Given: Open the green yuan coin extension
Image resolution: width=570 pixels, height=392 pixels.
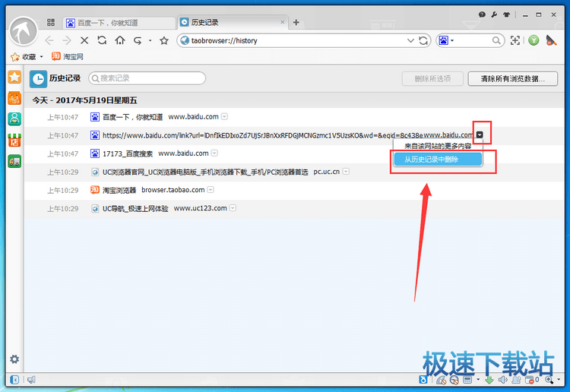Looking at the screenshot, I should (534, 40).
